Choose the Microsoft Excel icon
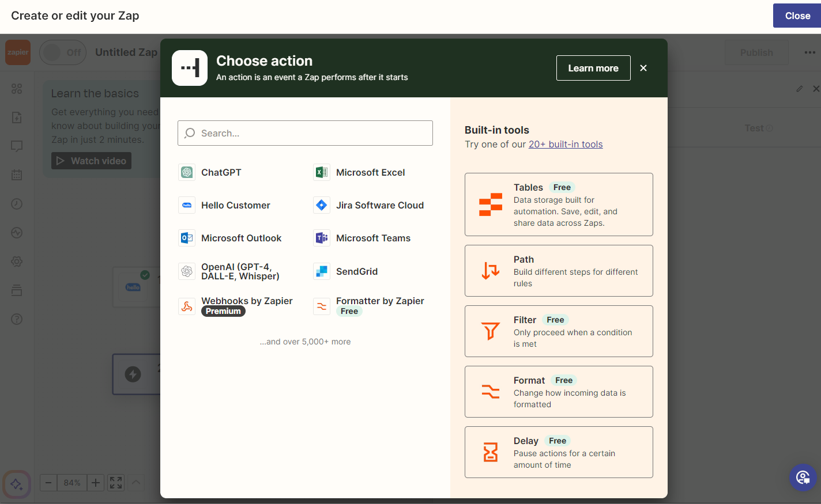 click(x=322, y=172)
